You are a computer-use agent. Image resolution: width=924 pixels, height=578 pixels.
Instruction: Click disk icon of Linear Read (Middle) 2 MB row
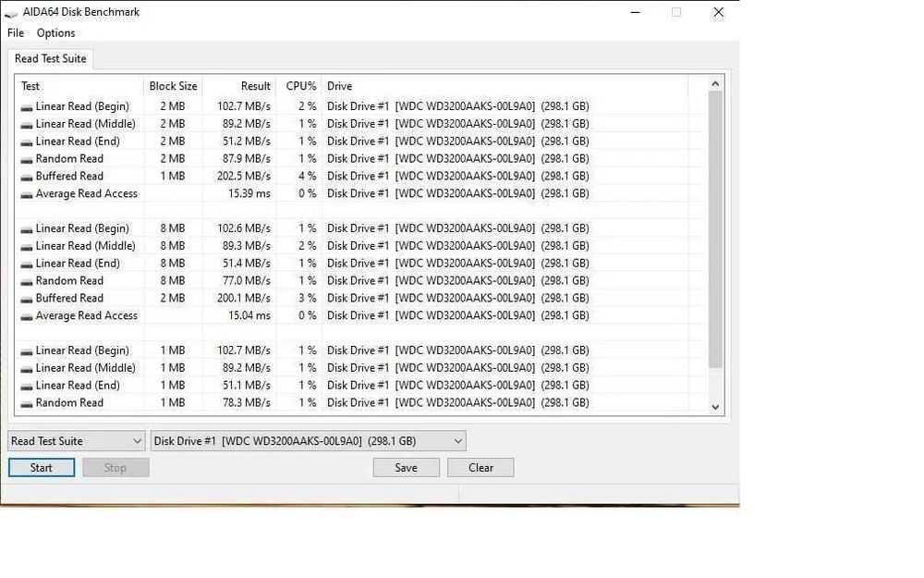(27, 125)
